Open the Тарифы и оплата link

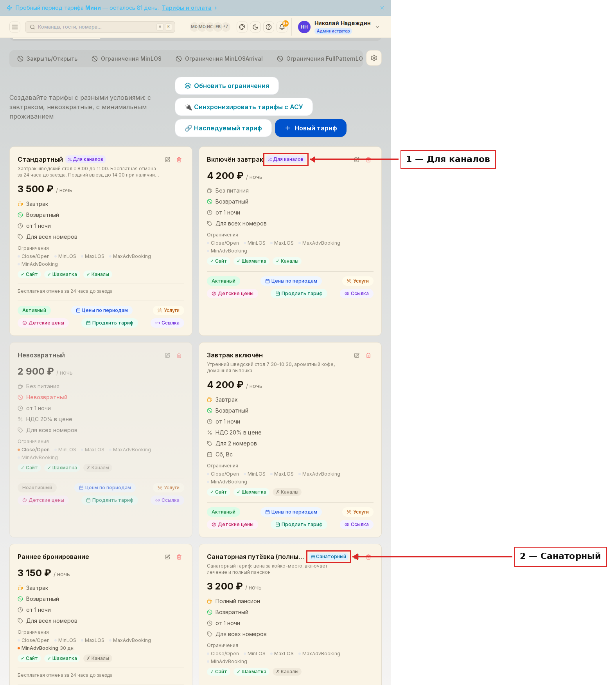pyautogui.click(x=187, y=8)
